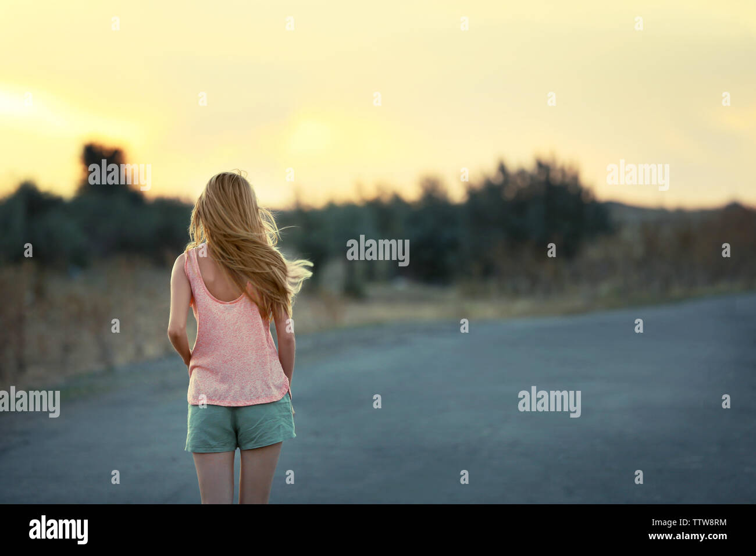This screenshot has height=556, width=756.
Task: Click the alamy logo in the black footer
Action: (59, 529)
